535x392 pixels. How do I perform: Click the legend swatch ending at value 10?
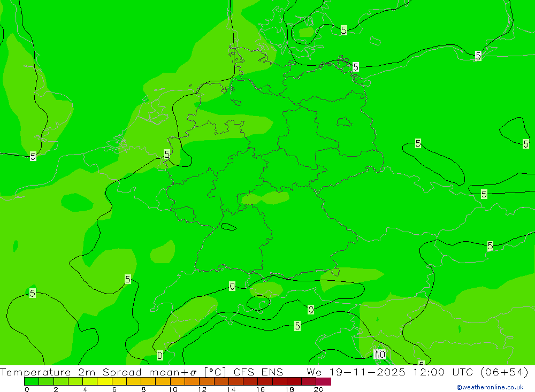163,381
